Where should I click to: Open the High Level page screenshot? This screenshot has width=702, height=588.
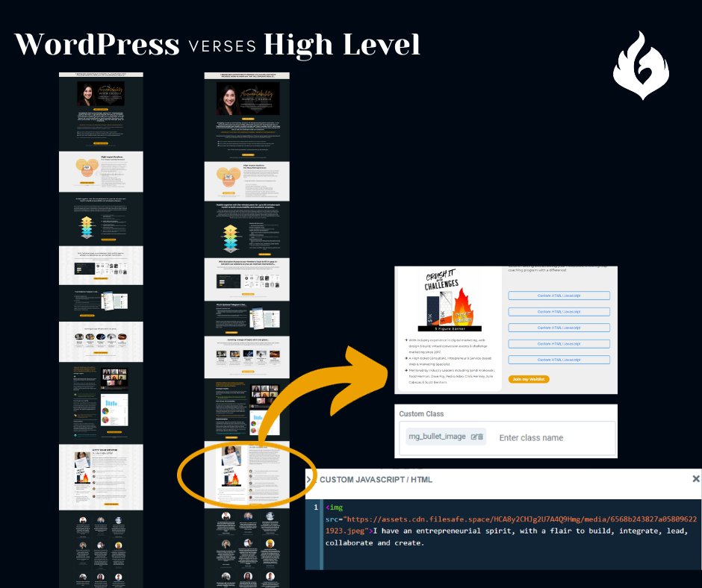246,330
